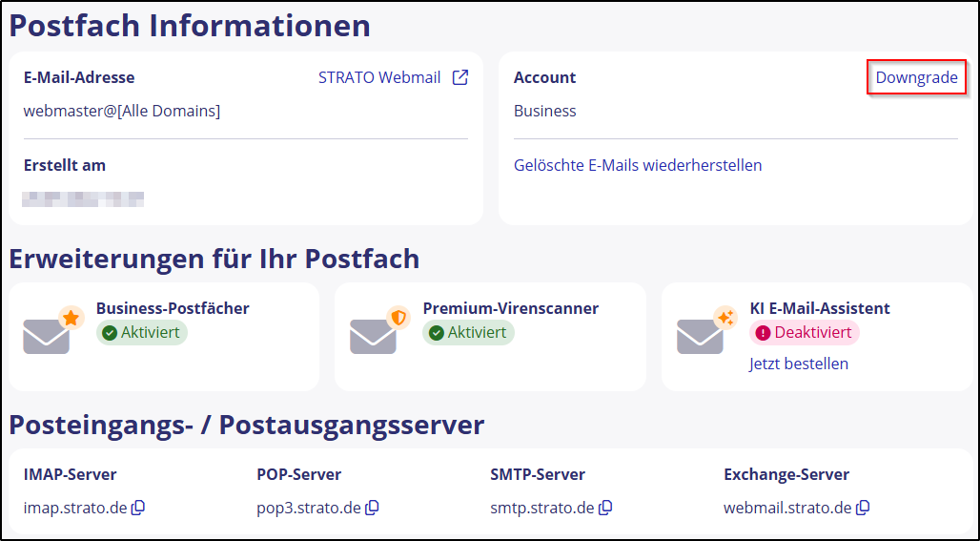Click the KI E-Mail-Assistent card title

click(820, 308)
